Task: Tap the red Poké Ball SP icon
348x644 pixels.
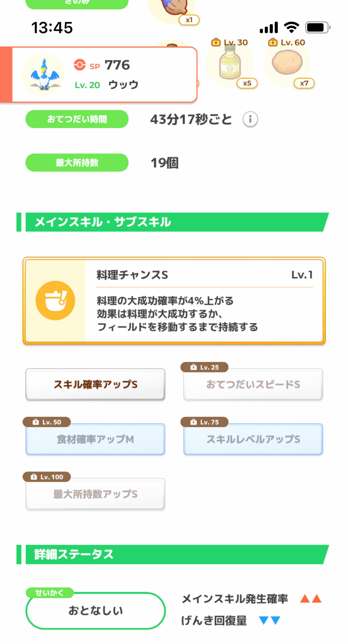Action: coord(79,65)
